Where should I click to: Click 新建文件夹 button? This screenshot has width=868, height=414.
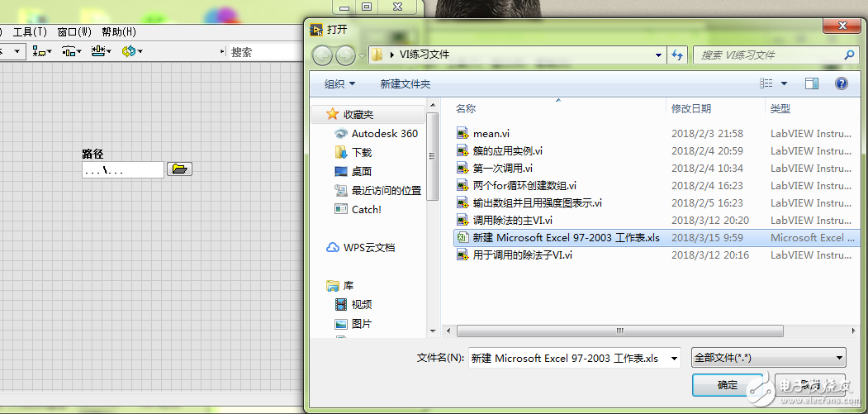click(406, 83)
